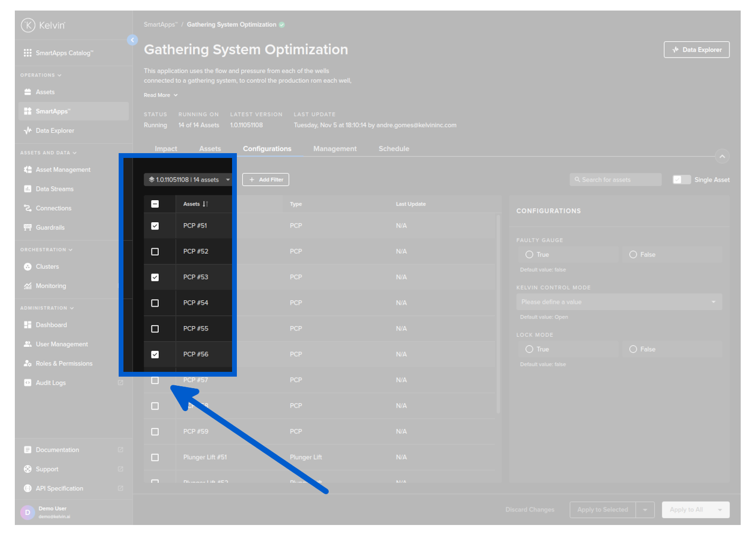Select True for Faulty Gauge
The image size is (756, 536).
tap(529, 255)
